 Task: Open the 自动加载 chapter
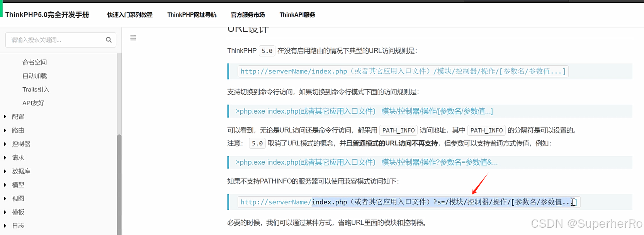(x=34, y=76)
